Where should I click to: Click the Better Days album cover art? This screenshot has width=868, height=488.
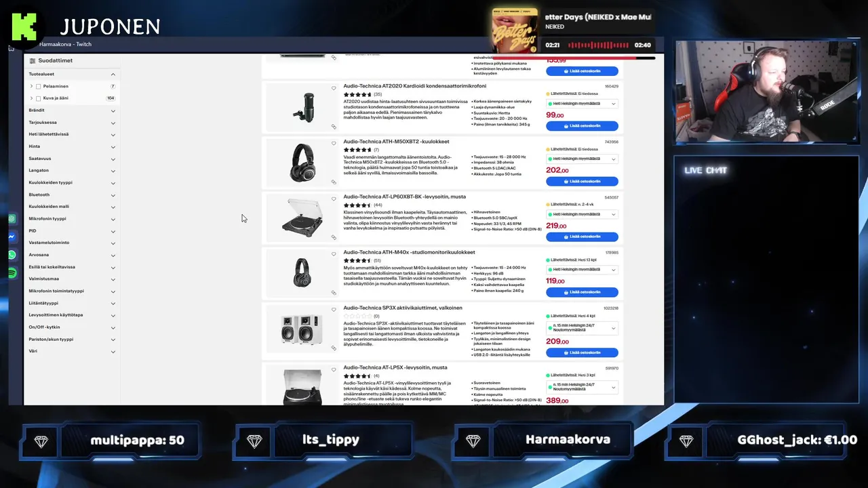coord(515,30)
